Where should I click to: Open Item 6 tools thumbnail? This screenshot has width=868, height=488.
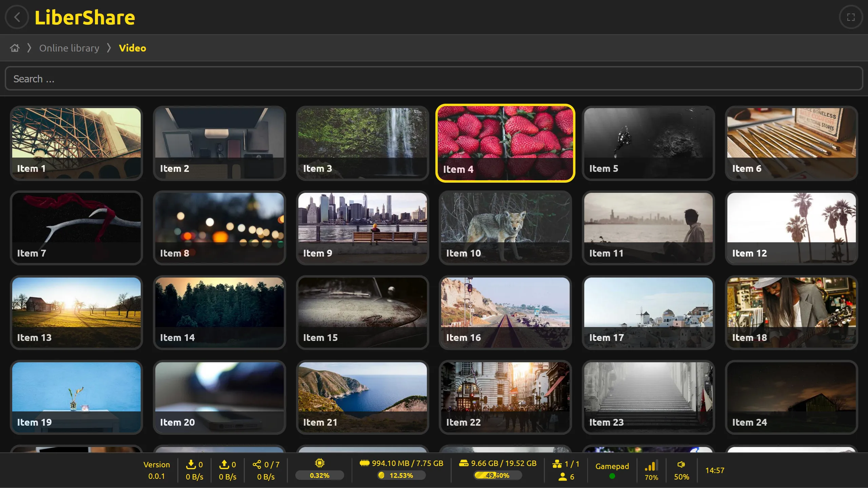pos(791,143)
